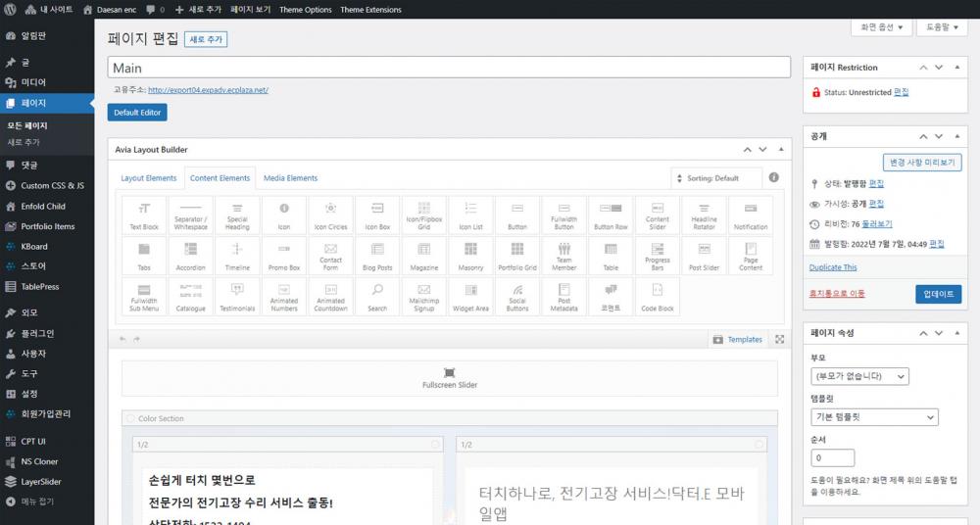Open Theme Options in the admin bar
The width and height of the screenshot is (980, 525).
(306, 10)
